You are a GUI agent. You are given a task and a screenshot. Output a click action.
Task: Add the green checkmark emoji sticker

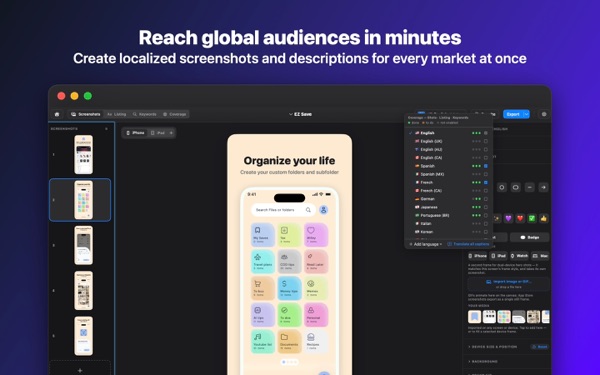tap(532, 218)
